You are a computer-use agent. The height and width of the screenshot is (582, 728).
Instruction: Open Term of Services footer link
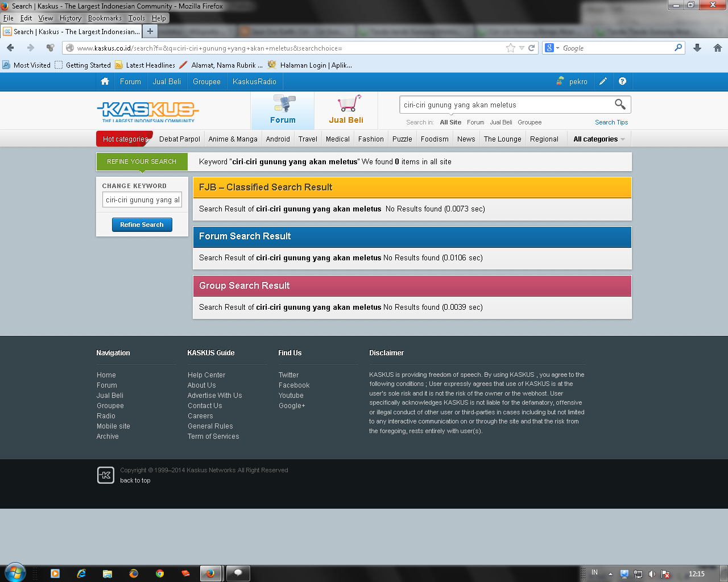(x=213, y=436)
